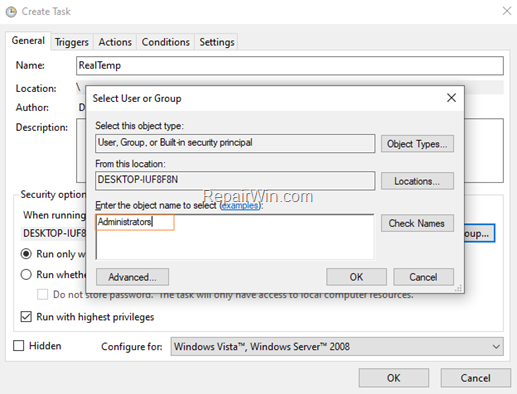517x394 pixels.
Task: Open the Actions tab
Action: tap(115, 42)
